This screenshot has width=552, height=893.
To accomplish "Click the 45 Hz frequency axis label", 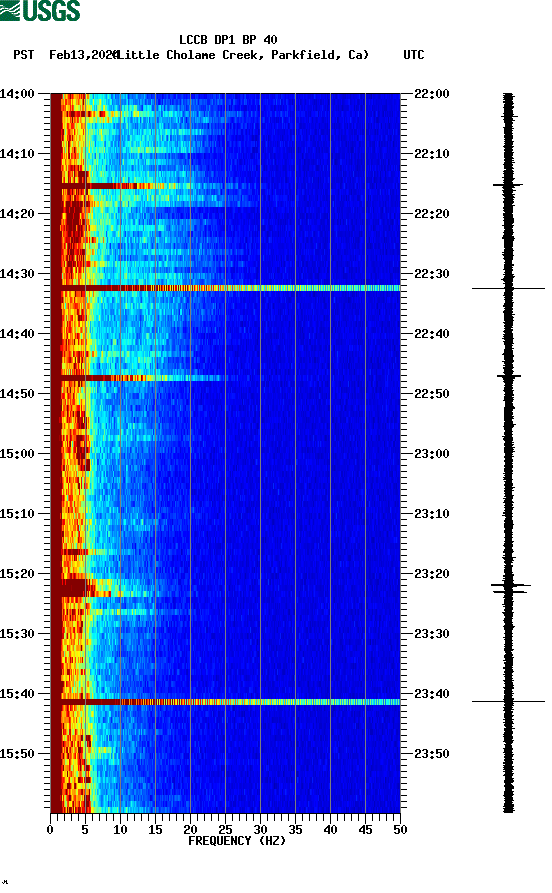I will coord(365,830).
